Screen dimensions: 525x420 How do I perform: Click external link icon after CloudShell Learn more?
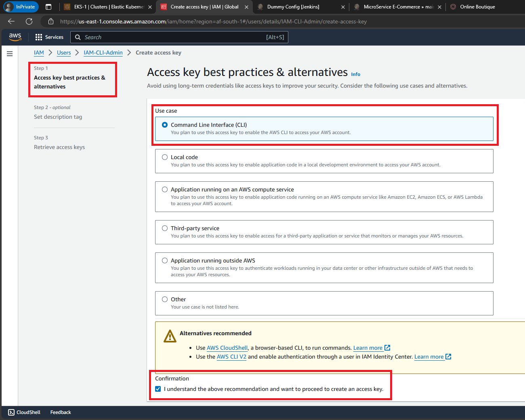(387, 348)
